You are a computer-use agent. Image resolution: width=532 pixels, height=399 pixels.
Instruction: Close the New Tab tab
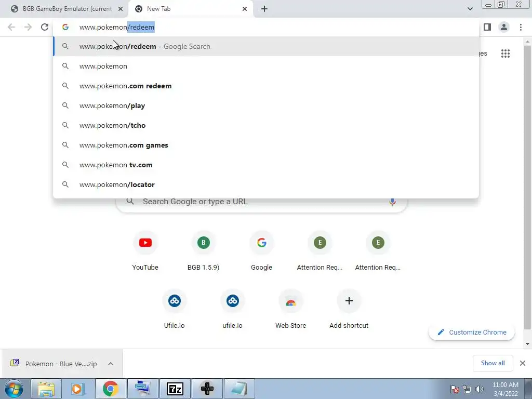[245, 9]
